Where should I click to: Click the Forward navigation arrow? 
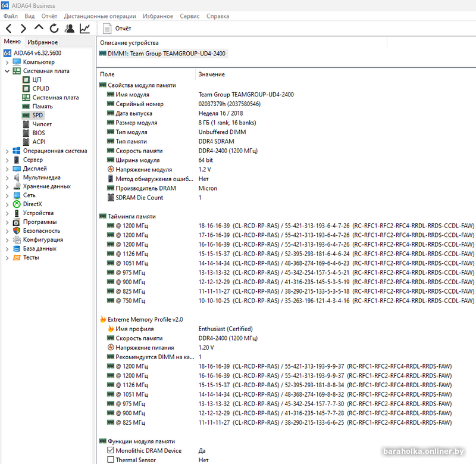tap(23, 29)
